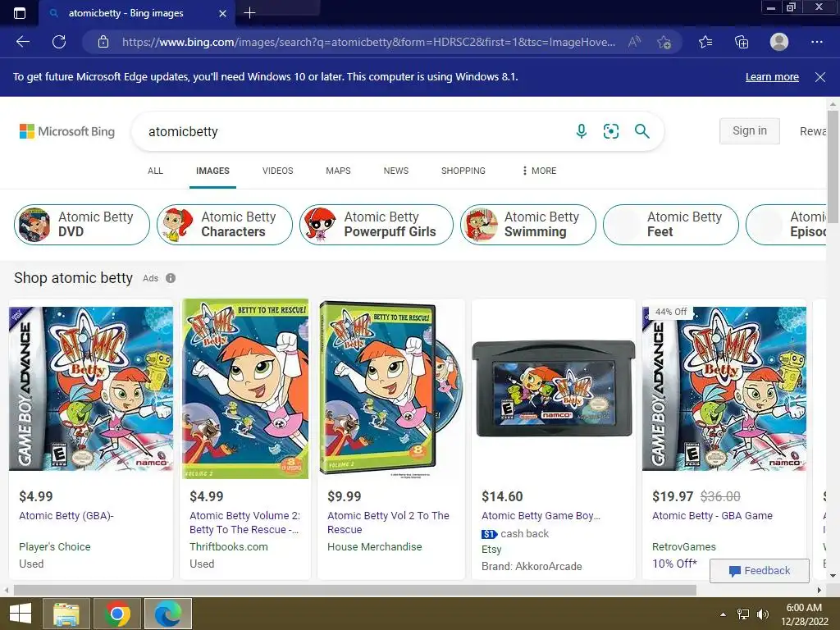This screenshot has width=840, height=630.
Task: Click the $14.60 price text
Action: coord(502,496)
